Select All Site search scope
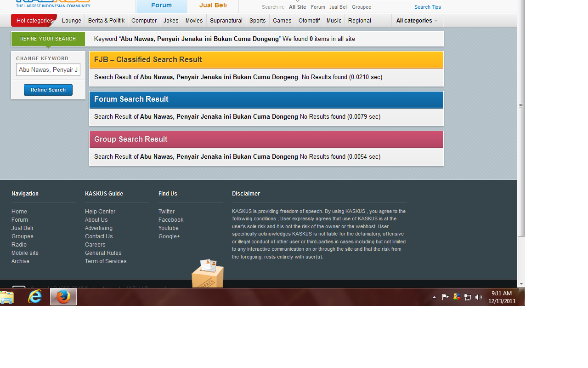Screen dimensions: 588x368 [x=298, y=7]
